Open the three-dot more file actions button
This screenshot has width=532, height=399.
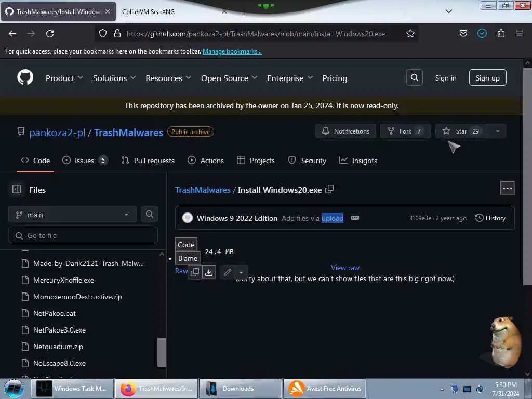(x=508, y=188)
